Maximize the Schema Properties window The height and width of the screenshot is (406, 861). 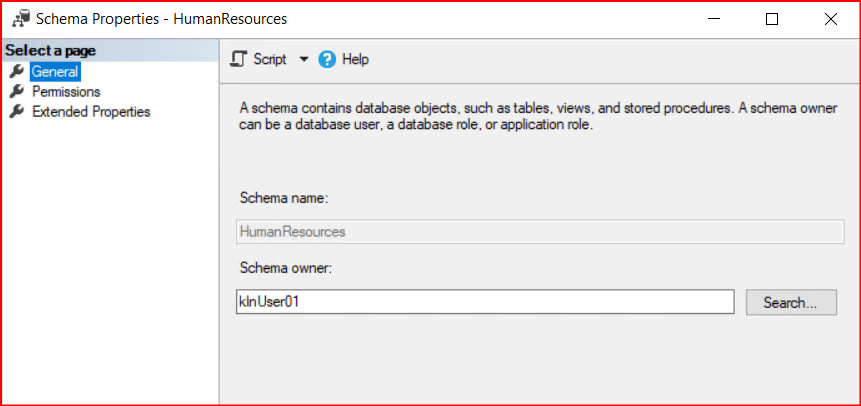772,19
